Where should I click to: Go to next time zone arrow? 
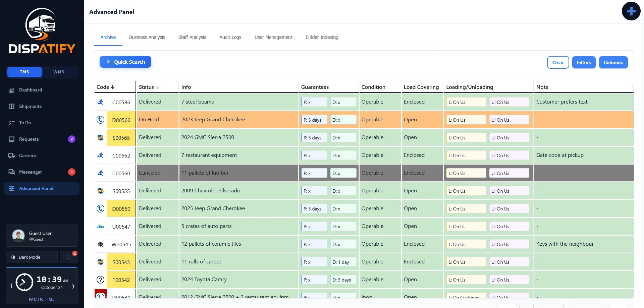pyautogui.click(x=73, y=286)
